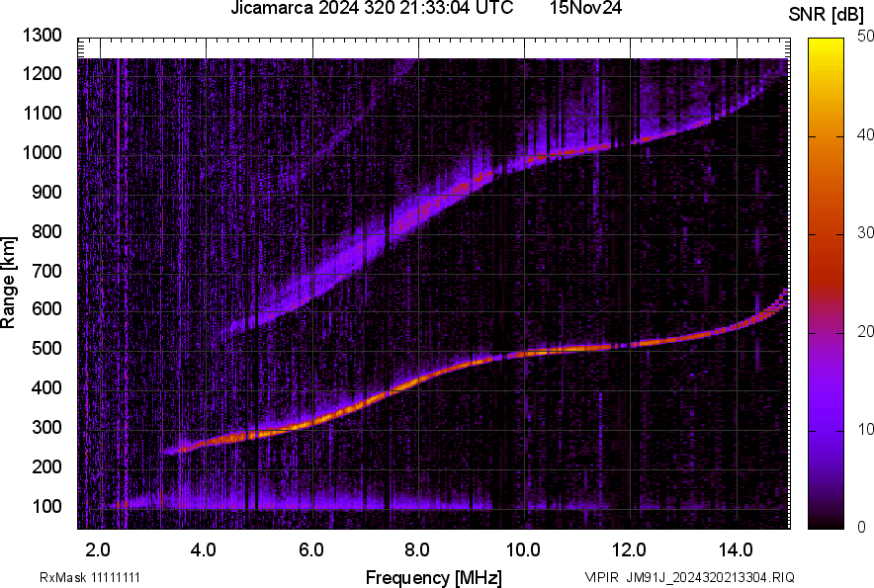Click the range tick label '800'

46,230
